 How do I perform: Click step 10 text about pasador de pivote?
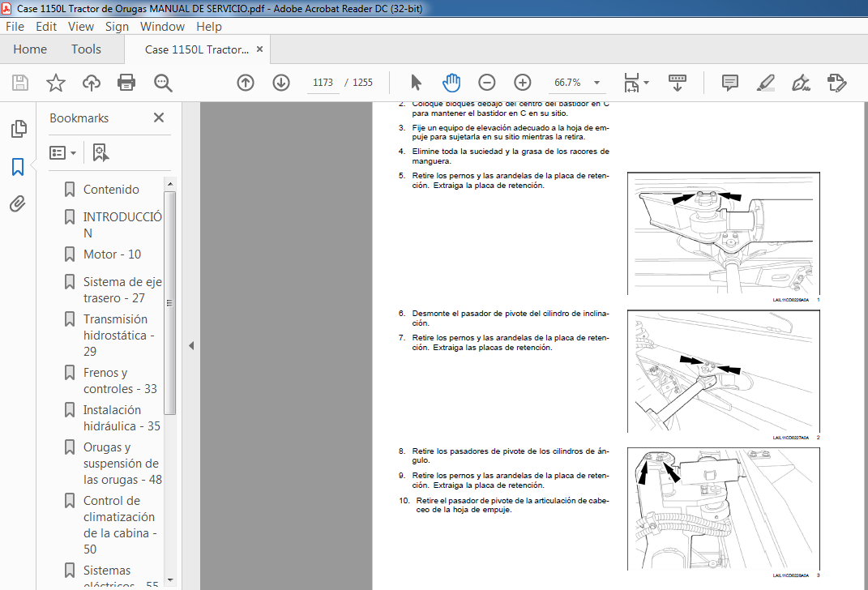pos(504,505)
